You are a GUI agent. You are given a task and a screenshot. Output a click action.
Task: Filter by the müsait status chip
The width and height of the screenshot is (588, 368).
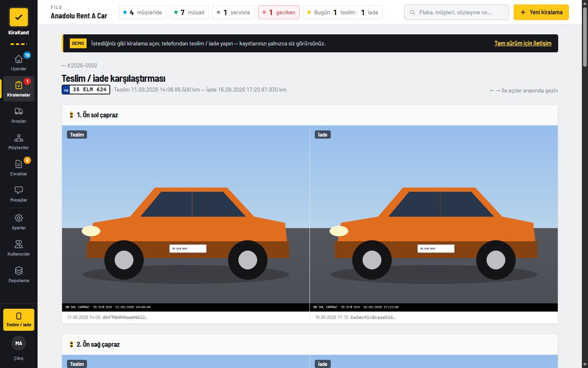[189, 12]
